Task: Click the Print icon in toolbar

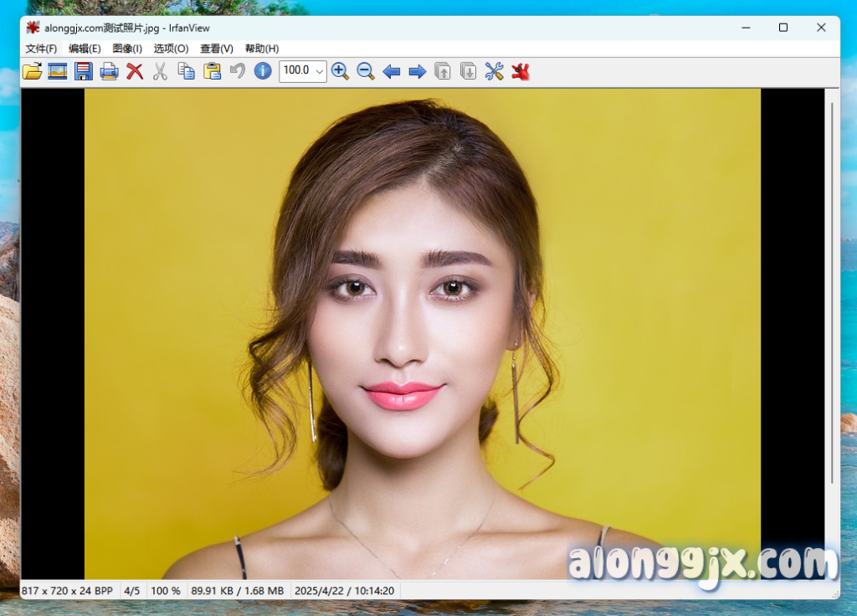Action: [109, 71]
